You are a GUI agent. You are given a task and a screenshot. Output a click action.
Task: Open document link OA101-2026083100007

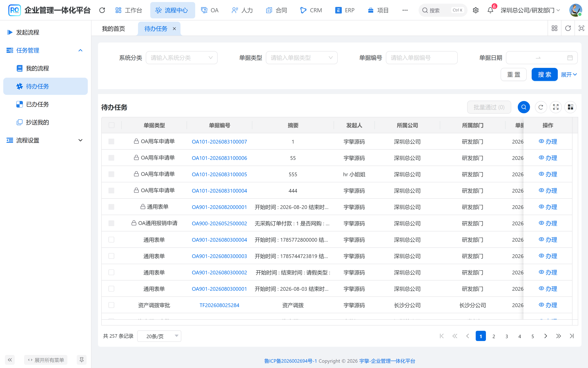219,141
